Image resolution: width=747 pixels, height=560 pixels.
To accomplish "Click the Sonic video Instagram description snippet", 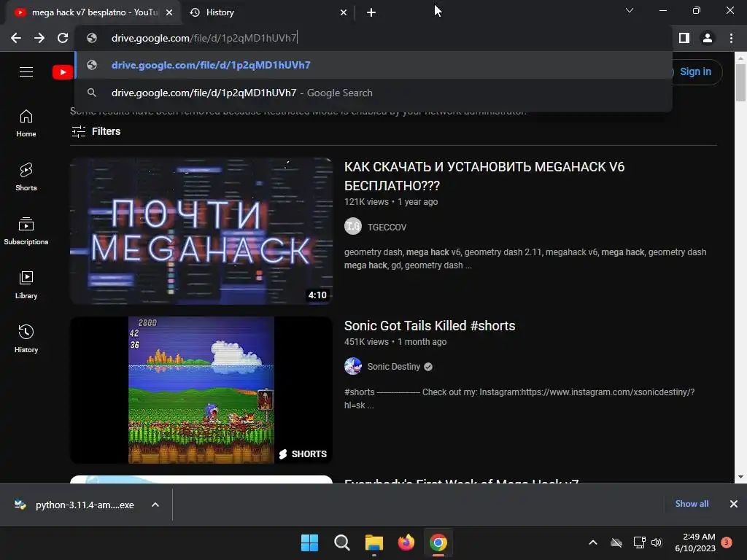I will click(x=519, y=399).
